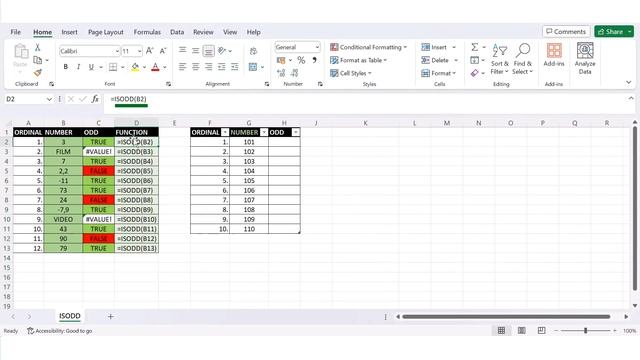This screenshot has height=360, width=640.
Task: Toggle Bold formatting
Action: coord(65,67)
